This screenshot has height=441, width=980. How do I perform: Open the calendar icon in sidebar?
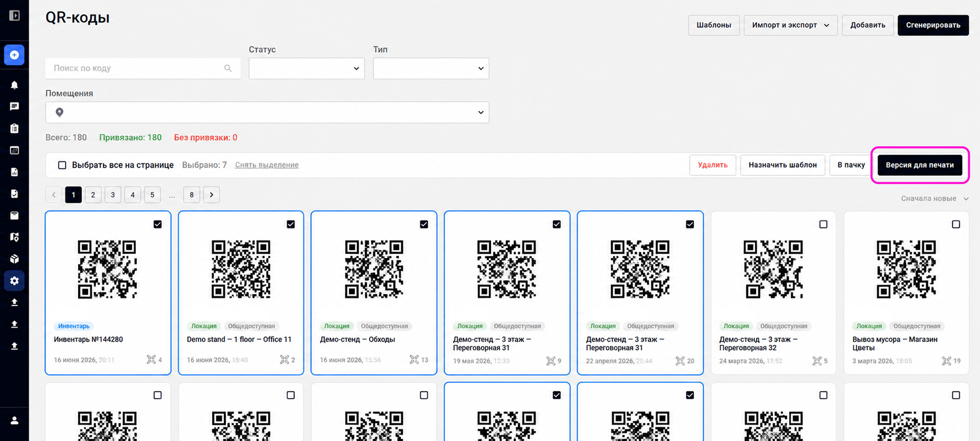tap(14, 150)
